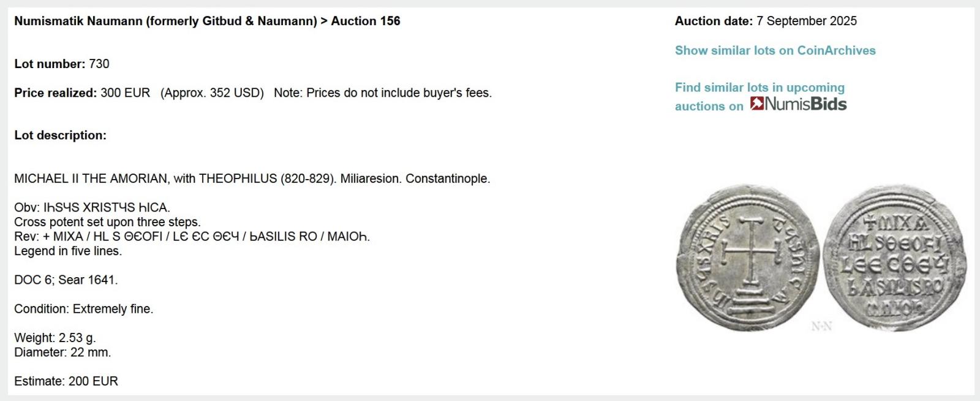Click Find similar lots in upcoming auctions link
This screenshot has height=401, width=980.
click(x=759, y=88)
